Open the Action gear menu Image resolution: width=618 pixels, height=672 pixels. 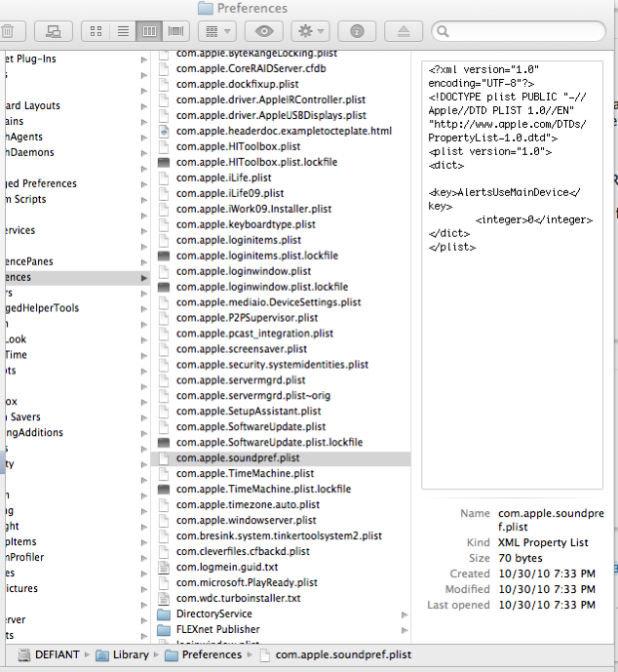311,31
